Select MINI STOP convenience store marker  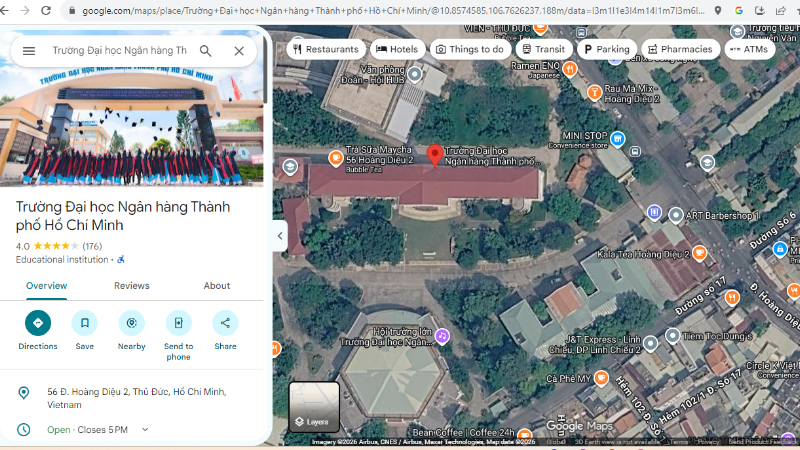[618, 139]
